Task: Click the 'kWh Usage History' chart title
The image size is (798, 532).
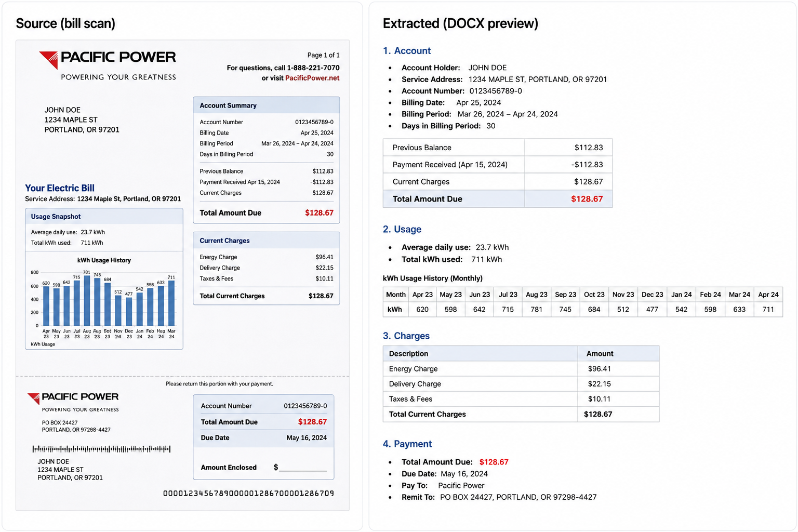Action: [104, 260]
